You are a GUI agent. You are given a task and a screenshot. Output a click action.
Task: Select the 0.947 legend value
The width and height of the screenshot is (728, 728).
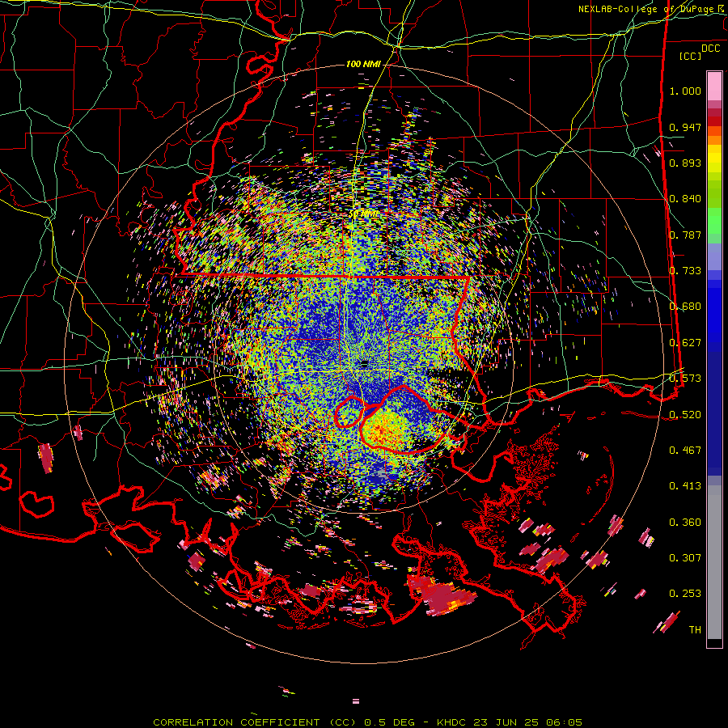pos(685,127)
